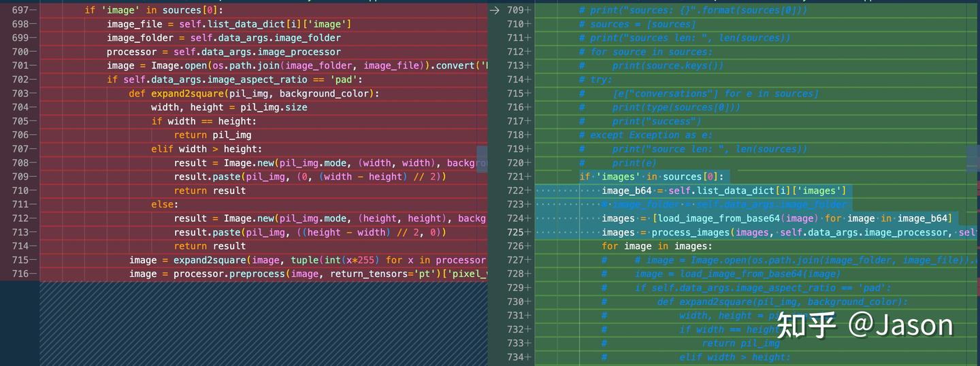980x366 pixels.
Task: Click the "processor = self.data_args.image_processor" line
Action: coord(224,52)
